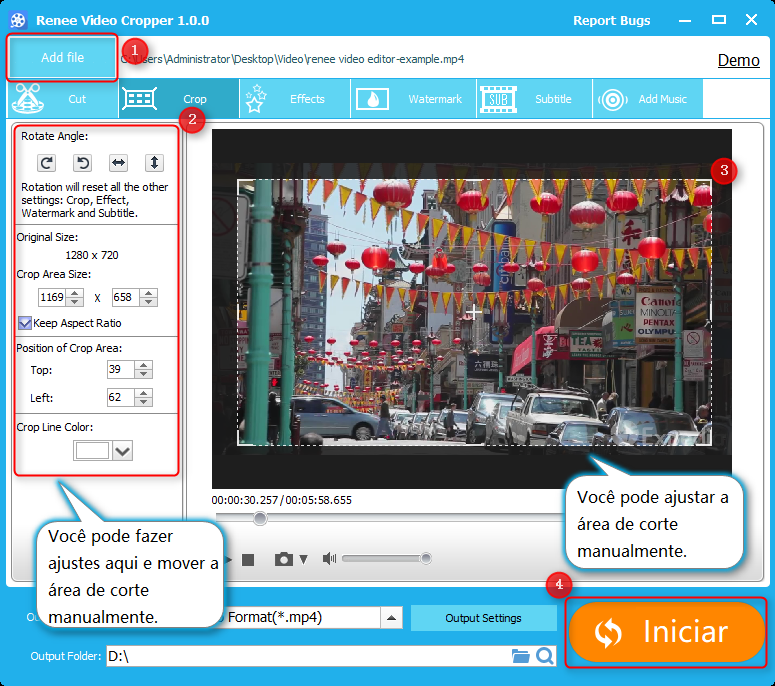This screenshot has width=775, height=686.
Task: Click the volume slider handle
Action: (426, 558)
